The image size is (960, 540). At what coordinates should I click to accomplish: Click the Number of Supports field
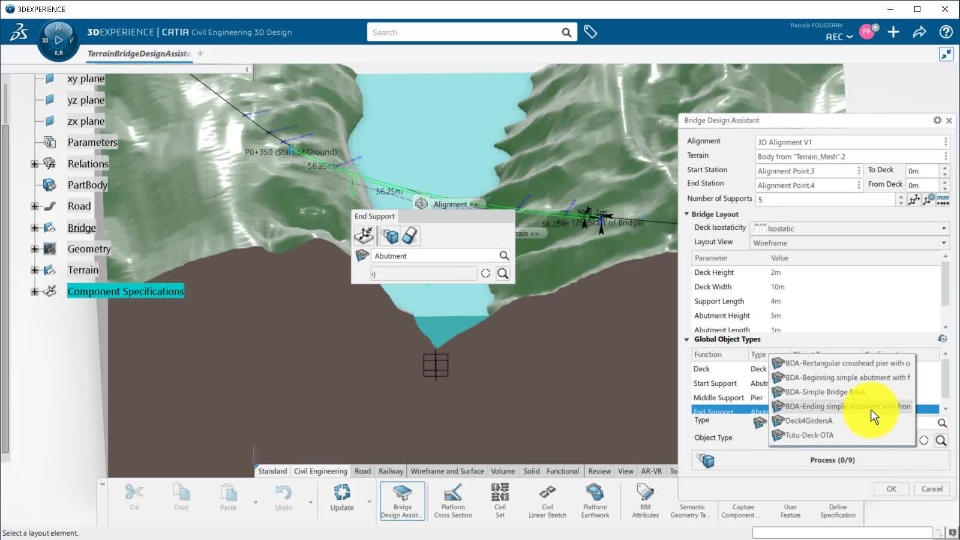pyautogui.click(x=826, y=200)
